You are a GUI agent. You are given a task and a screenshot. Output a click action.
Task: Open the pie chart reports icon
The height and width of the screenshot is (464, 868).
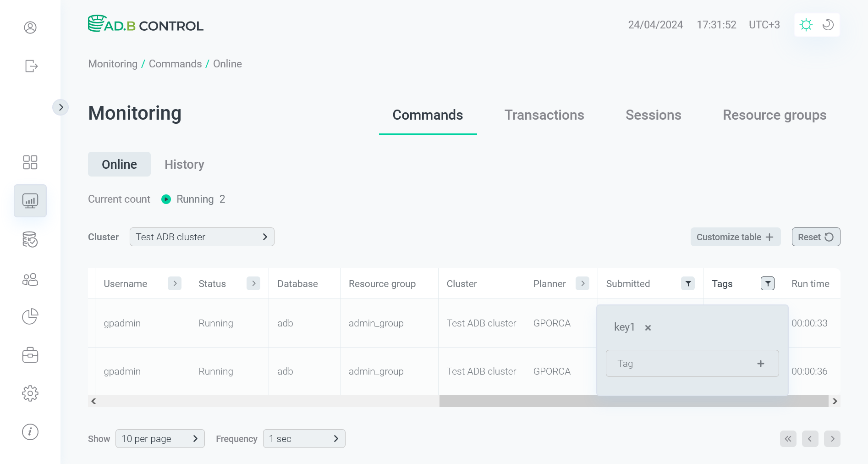[30, 316]
